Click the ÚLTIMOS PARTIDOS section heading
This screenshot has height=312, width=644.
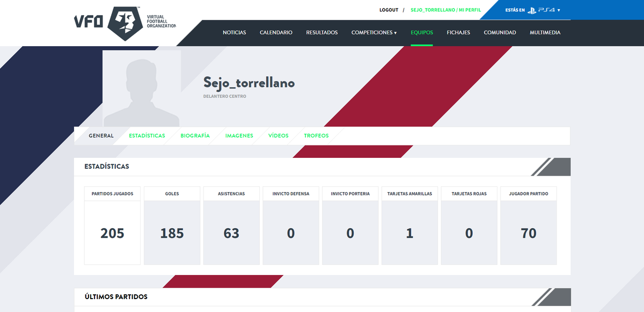116,297
